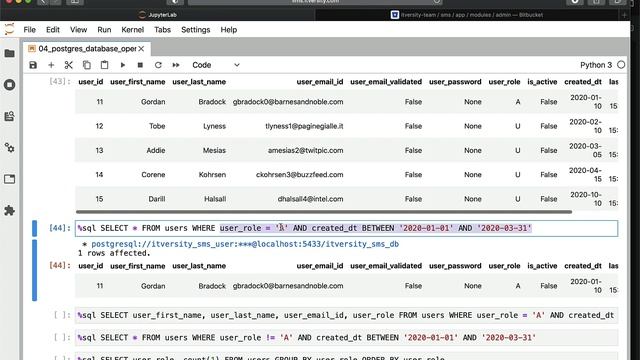Viewport: 640px width, 360px height.
Task: Click the 'Tobe' first name cell
Action: (x=157, y=126)
